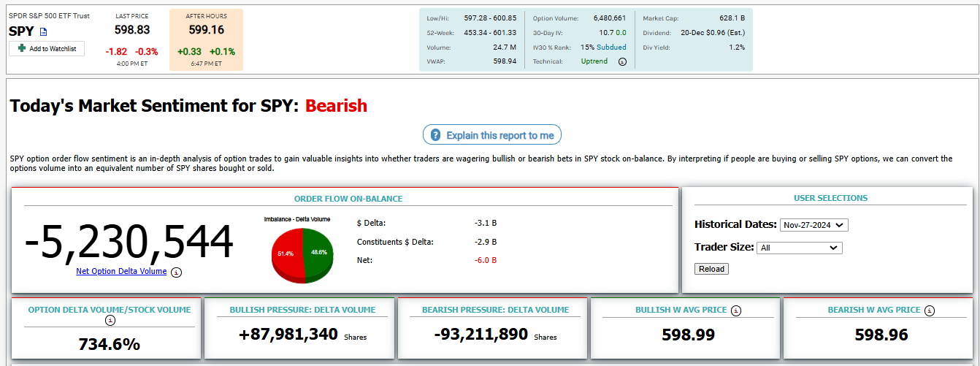Click the +87,981,340 bullish pressure value

(289, 335)
